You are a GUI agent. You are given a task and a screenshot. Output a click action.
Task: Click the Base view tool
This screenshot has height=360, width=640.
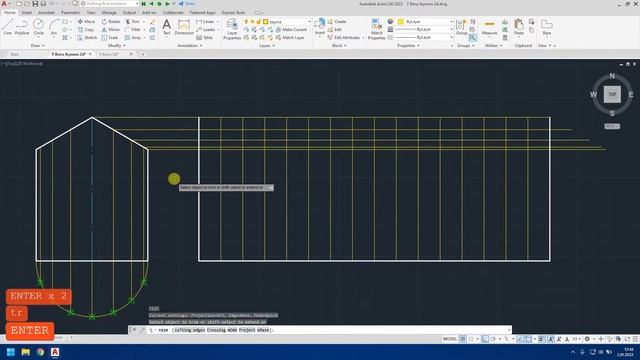coord(547,27)
